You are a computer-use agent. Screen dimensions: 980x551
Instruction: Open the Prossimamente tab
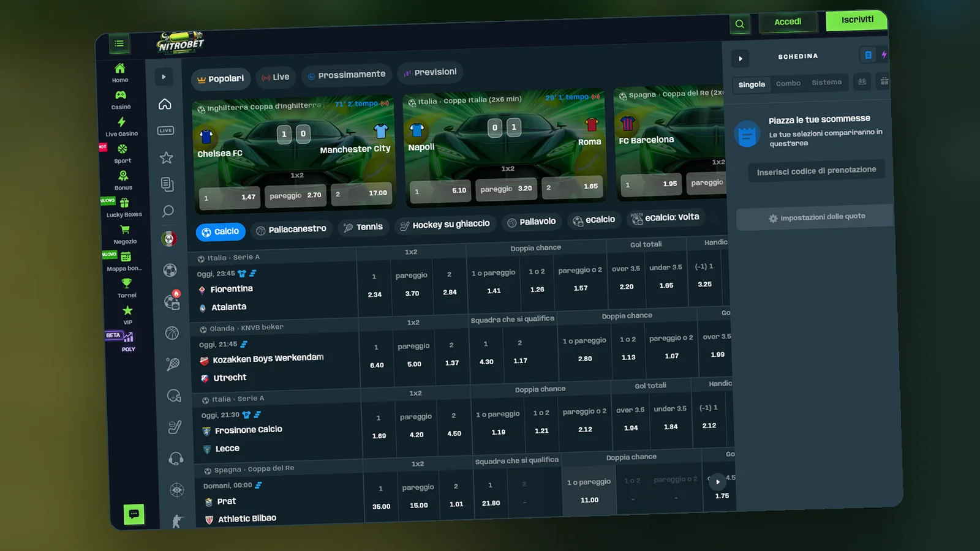[347, 75]
